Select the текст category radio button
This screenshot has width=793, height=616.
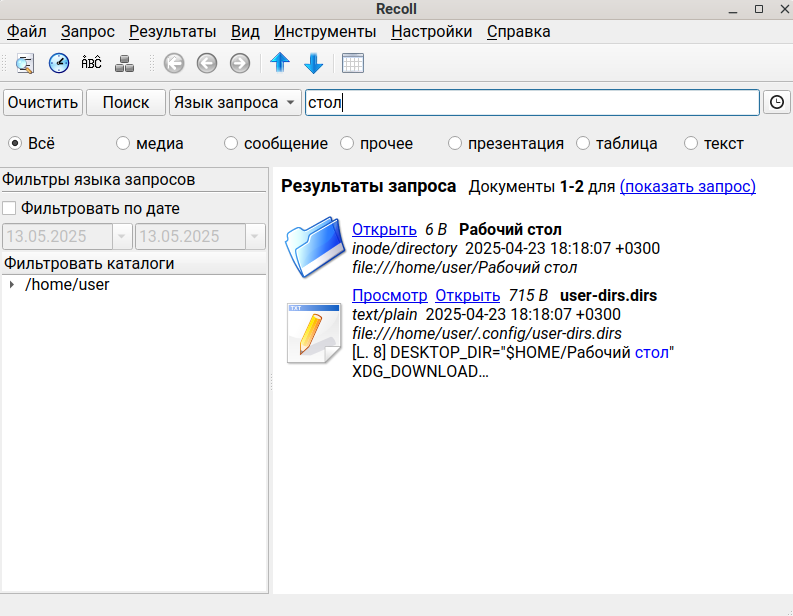(690, 143)
